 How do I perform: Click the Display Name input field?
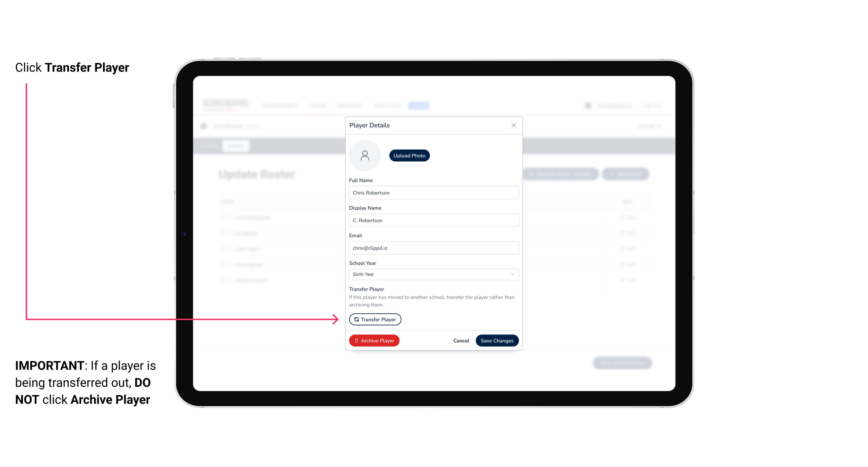click(433, 220)
